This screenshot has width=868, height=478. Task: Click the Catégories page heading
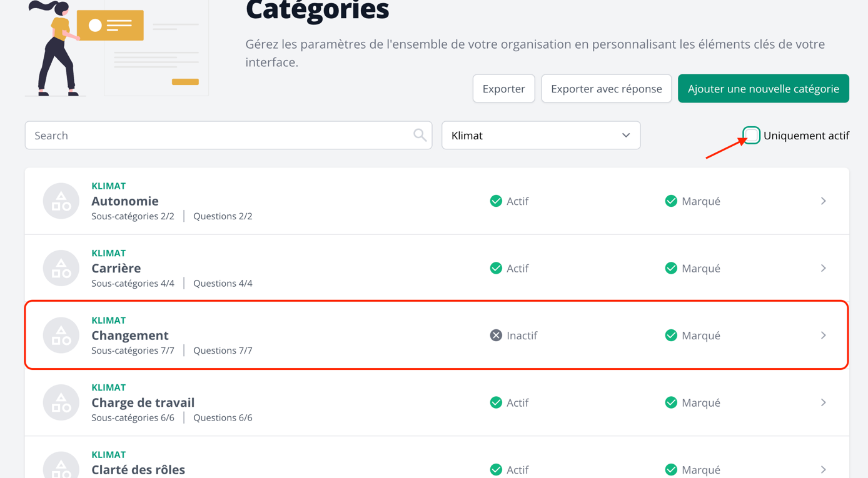(x=317, y=10)
